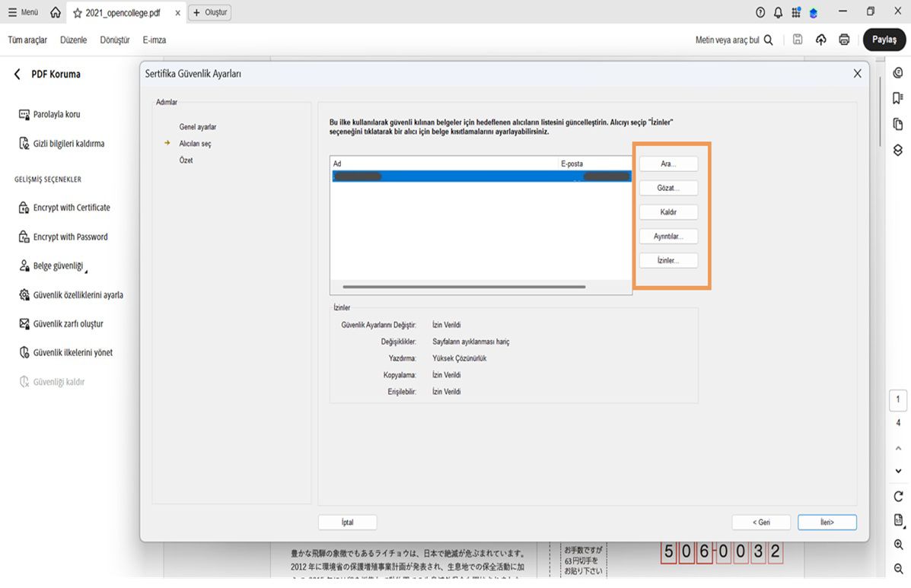Click the Ayrıntılar... button
911x588 pixels.
(x=668, y=237)
